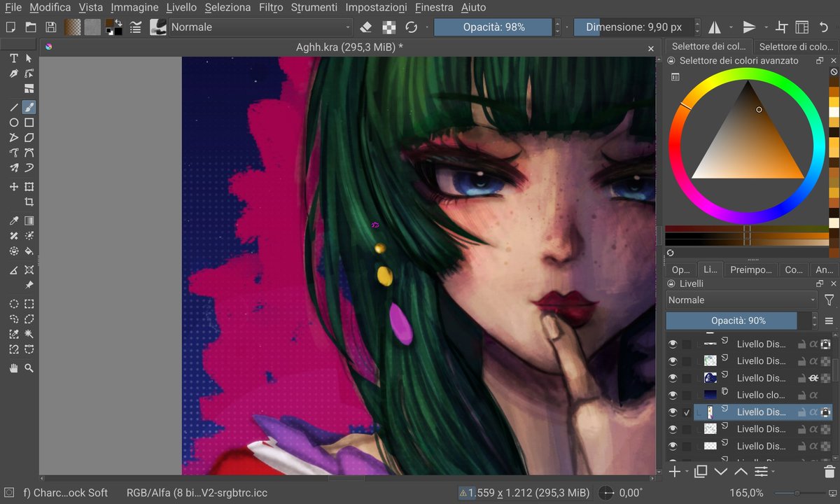
Task: Open layer filter funnel menu
Action: [x=829, y=300]
